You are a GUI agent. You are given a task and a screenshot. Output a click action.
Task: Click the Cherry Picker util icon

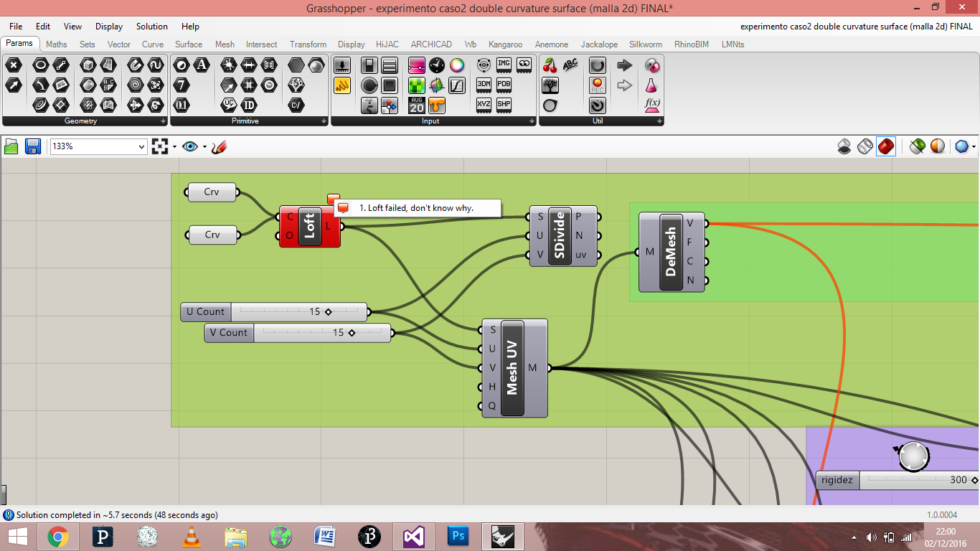point(550,65)
